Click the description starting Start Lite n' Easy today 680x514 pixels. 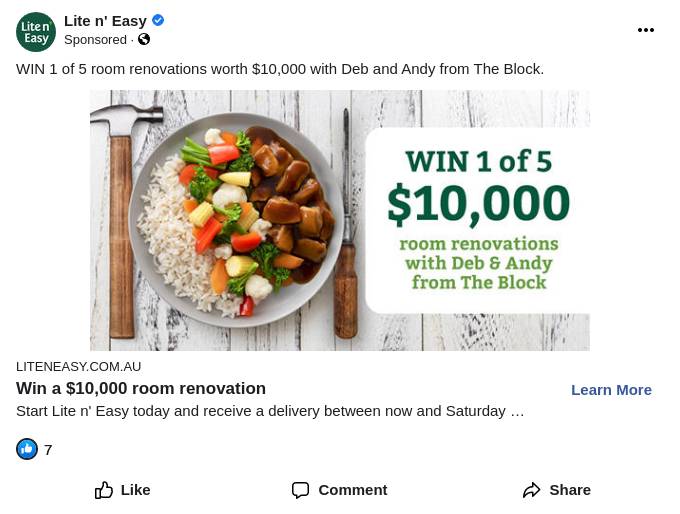pyautogui.click(x=270, y=411)
